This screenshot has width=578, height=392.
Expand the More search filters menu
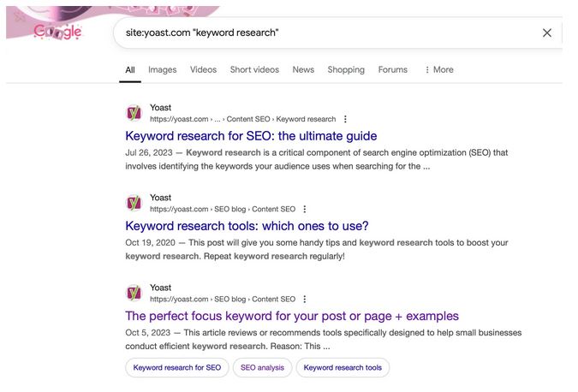point(439,69)
